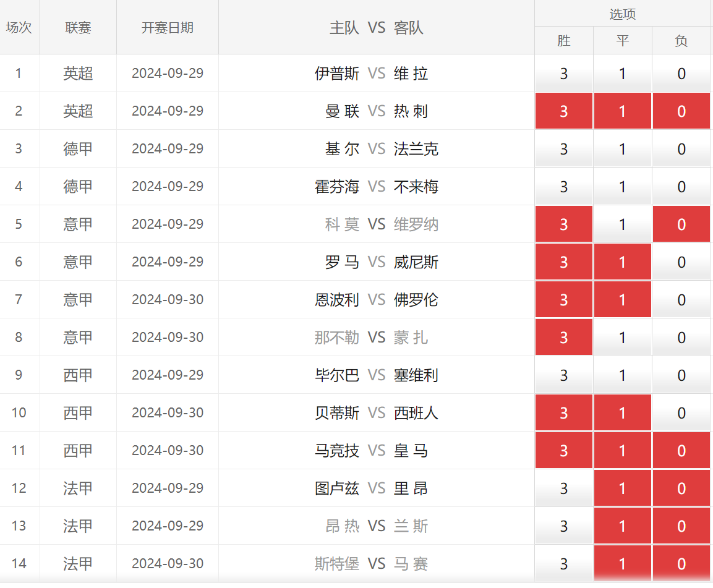Click the 联赛 column header
Screen dimensions: 713x588
coord(78,28)
